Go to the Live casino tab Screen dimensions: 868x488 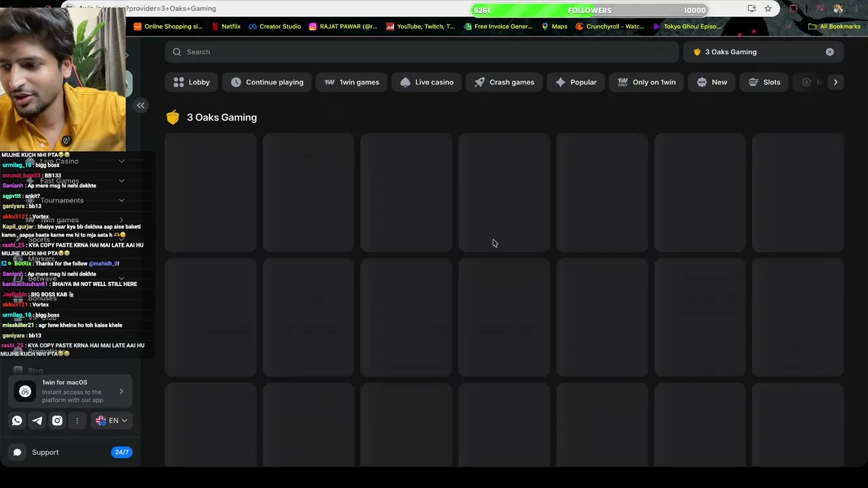point(427,82)
